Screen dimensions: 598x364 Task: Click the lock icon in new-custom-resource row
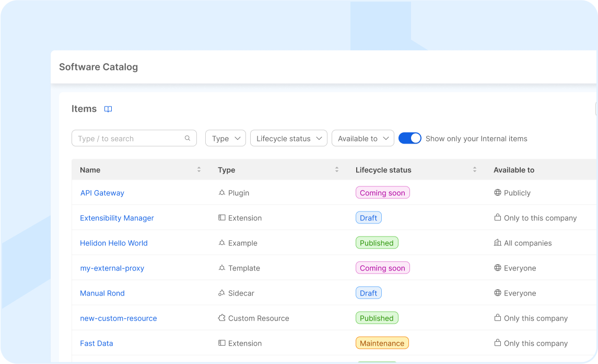tap(498, 318)
